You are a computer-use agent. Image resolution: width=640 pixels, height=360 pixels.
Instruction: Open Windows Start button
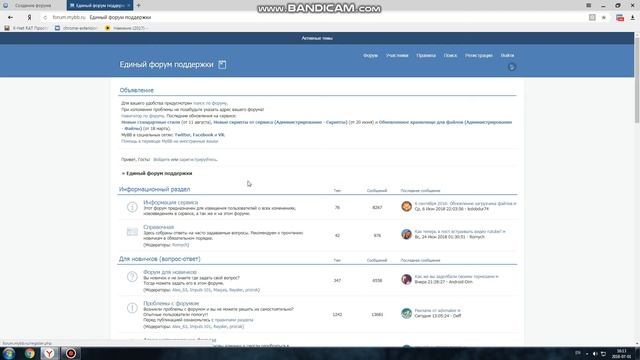click(x=9, y=353)
